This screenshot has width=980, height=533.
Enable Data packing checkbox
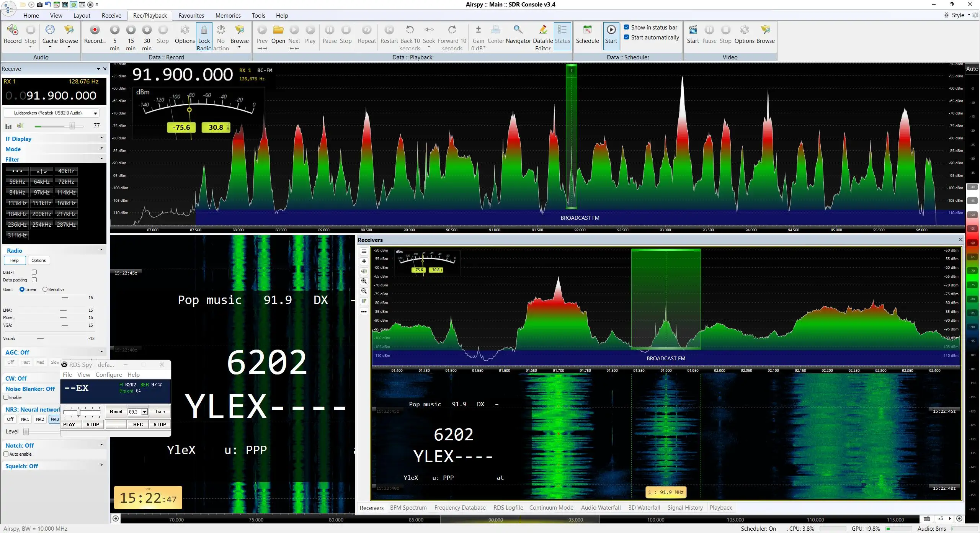click(34, 280)
